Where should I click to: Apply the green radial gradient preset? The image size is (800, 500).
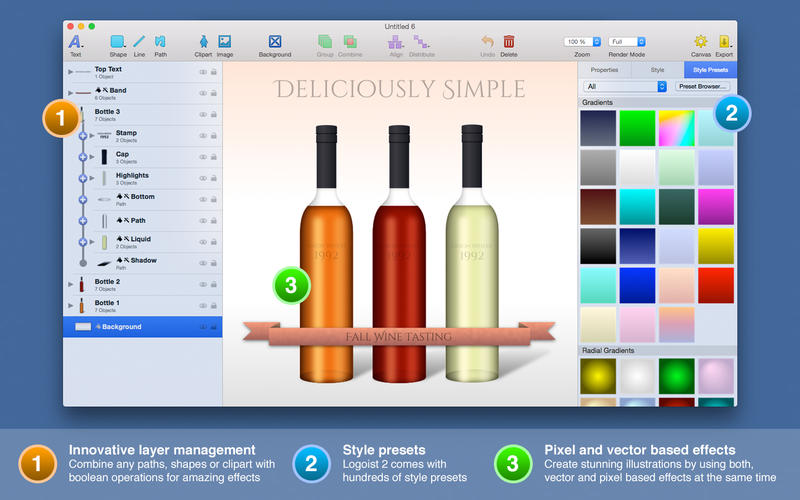[677, 376]
